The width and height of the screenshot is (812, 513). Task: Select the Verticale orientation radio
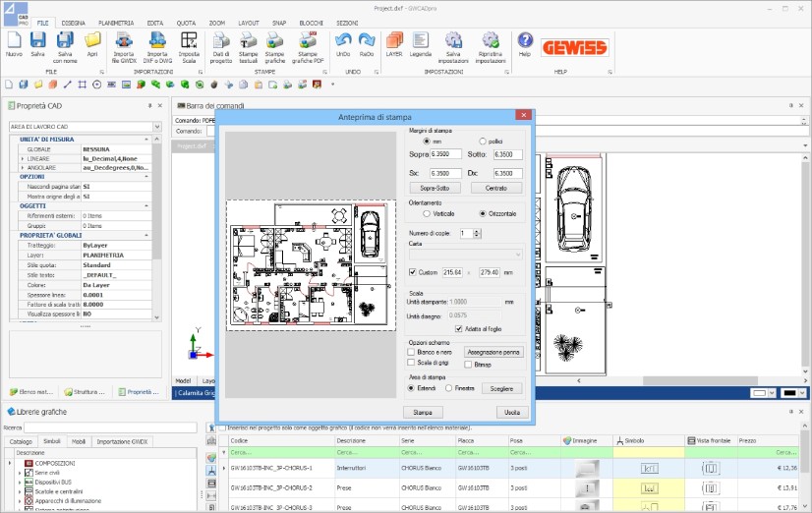tap(427, 214)
